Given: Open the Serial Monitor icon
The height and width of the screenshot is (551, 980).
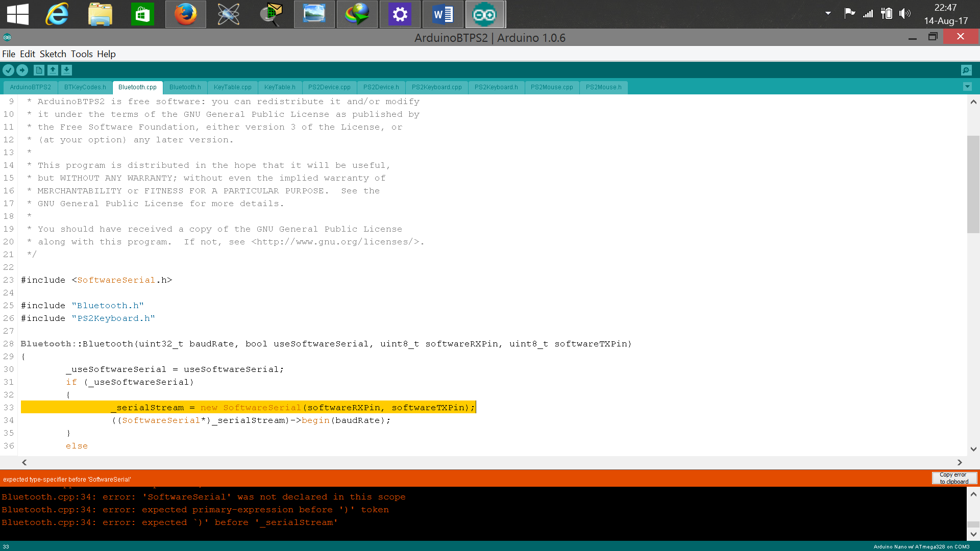Looking at the screenshot, I should point(966,70).
